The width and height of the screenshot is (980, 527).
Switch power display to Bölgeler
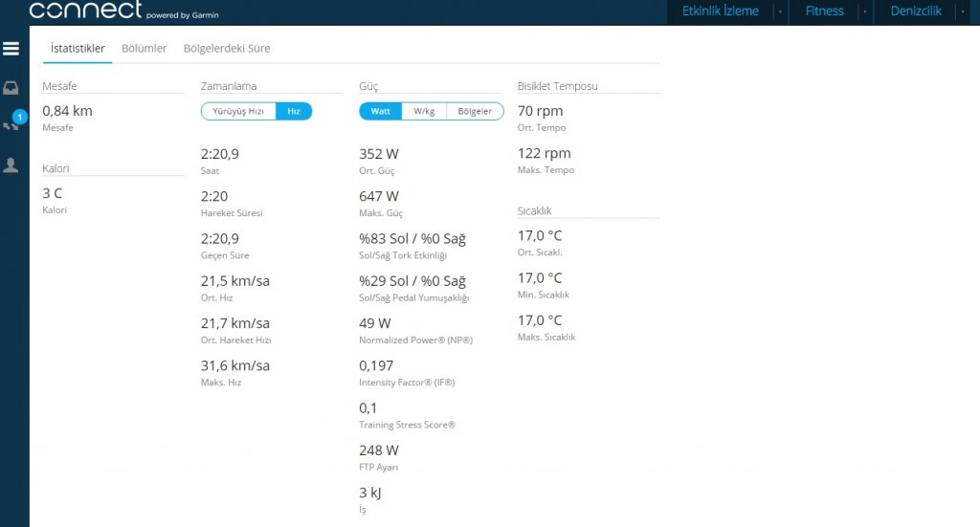(475, 111)
